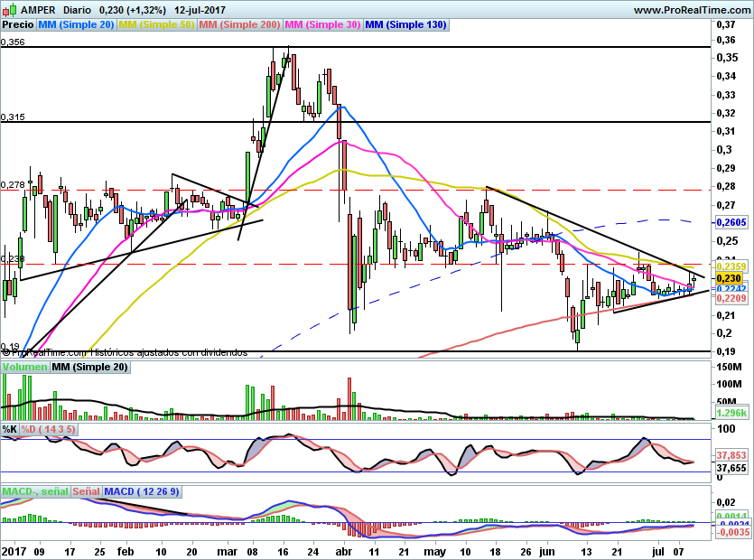Click the 0,230 current price tag
This screenshot has height=560, width=754.
click(x=727, y=278)
